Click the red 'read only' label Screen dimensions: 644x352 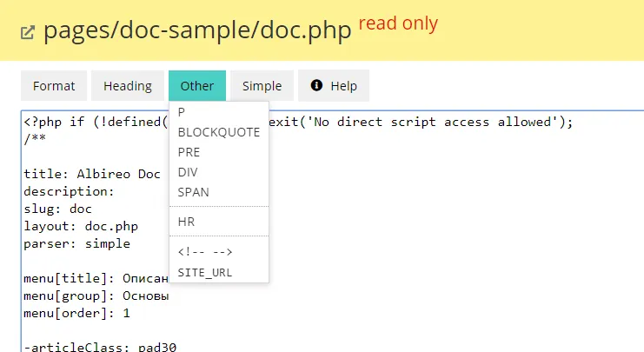click(397, 23)
